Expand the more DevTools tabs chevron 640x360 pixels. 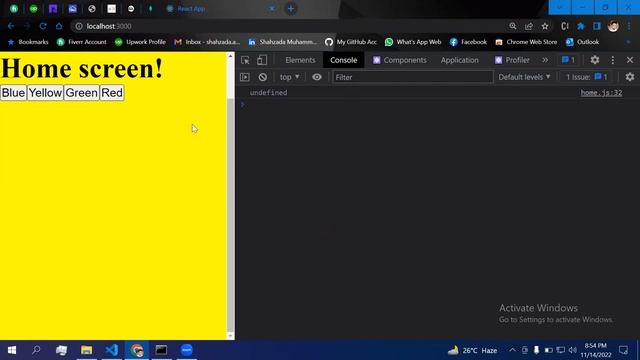[x=545, y=60]
